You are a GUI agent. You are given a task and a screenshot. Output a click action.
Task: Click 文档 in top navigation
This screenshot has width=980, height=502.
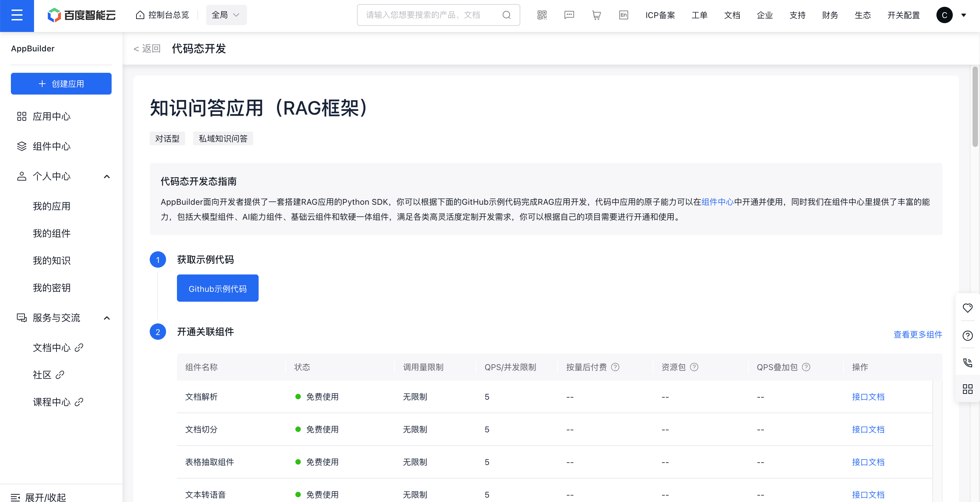[732, 15]
